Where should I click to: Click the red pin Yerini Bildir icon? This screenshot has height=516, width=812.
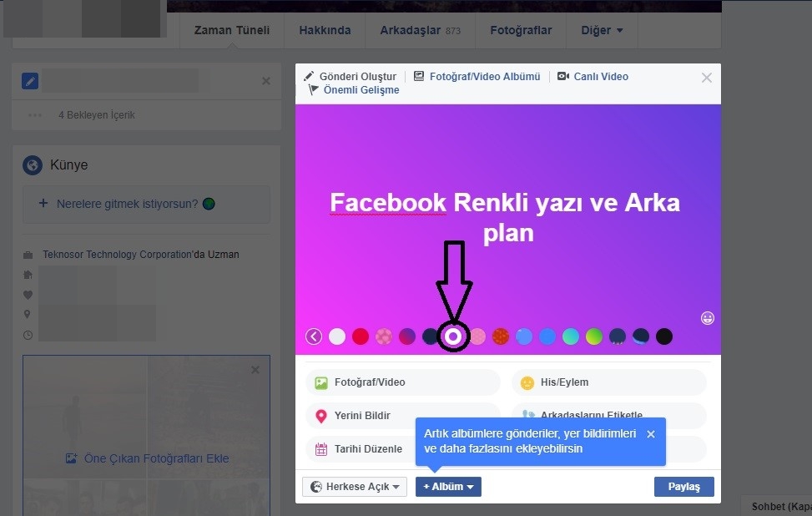pos(321,416)
